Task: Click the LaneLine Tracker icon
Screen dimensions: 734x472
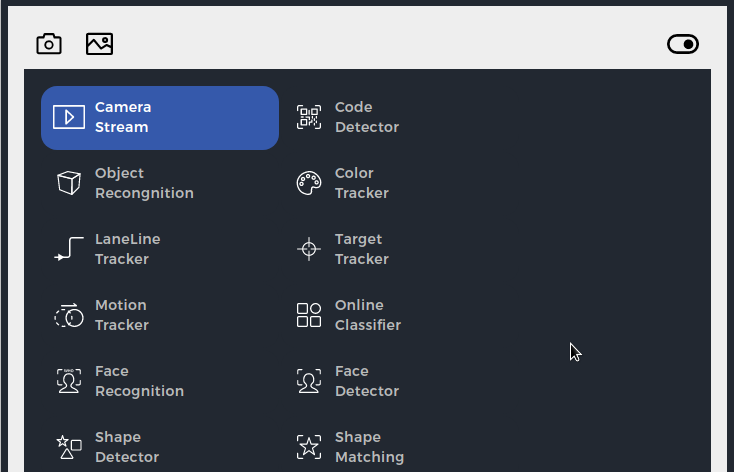Action: coord(68,249)
